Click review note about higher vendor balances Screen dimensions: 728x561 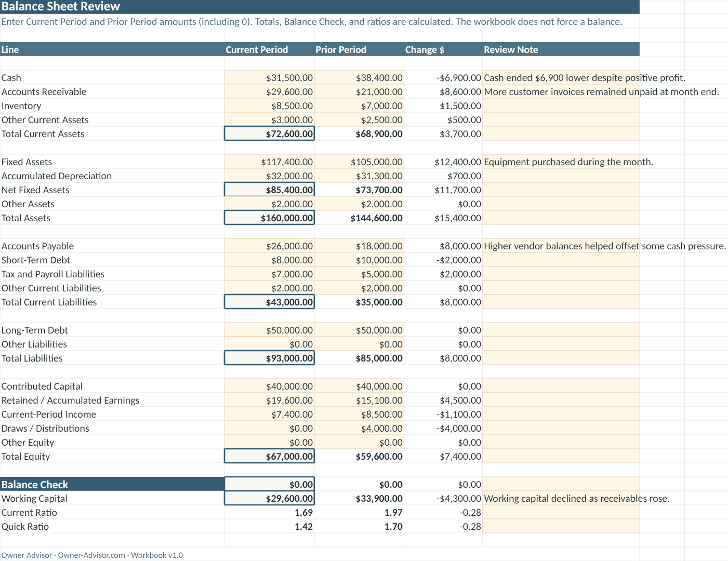[605, 246]
